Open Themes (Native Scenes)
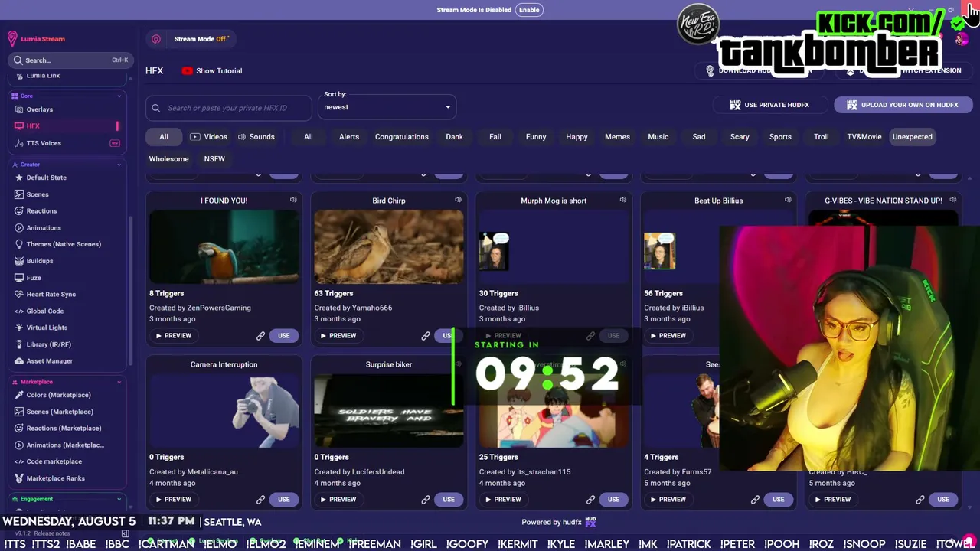Viewport: 980px width, 551px height. (64, 244)
